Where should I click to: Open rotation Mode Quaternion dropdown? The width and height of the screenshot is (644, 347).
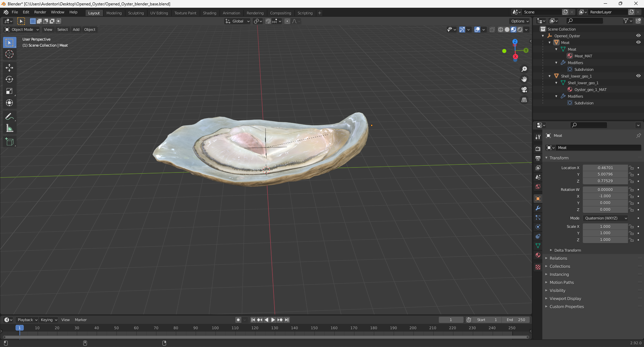[x=605, y=218]
